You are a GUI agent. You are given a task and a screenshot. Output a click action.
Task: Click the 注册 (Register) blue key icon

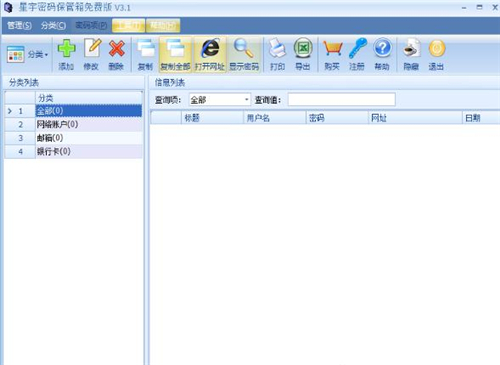[357, 49]
